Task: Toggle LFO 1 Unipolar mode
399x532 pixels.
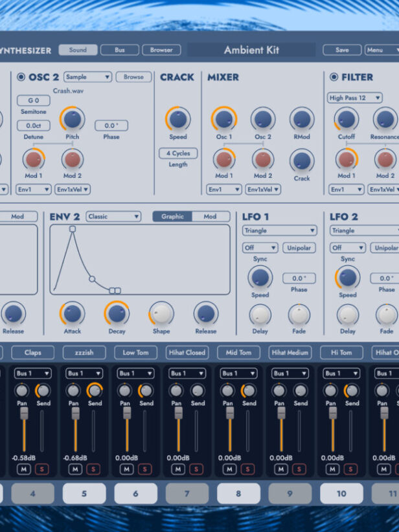Action: click(x=299, y=248)
